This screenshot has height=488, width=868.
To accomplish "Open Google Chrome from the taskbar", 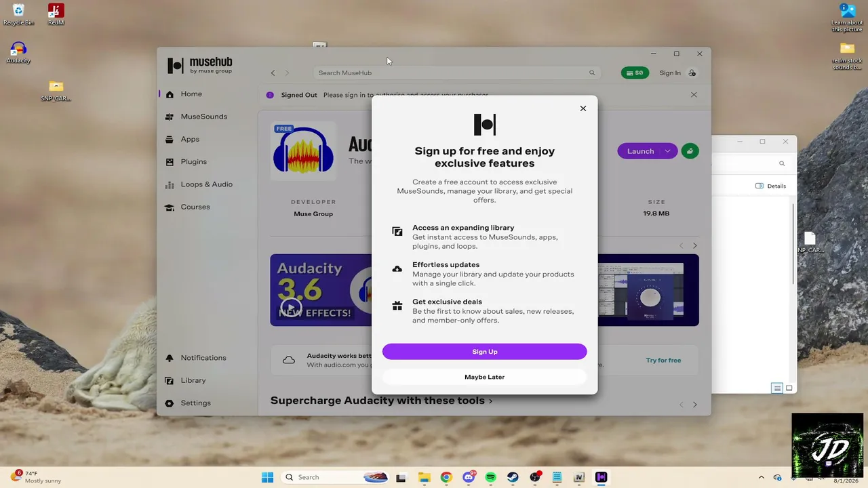I will [x=446, y=478].
